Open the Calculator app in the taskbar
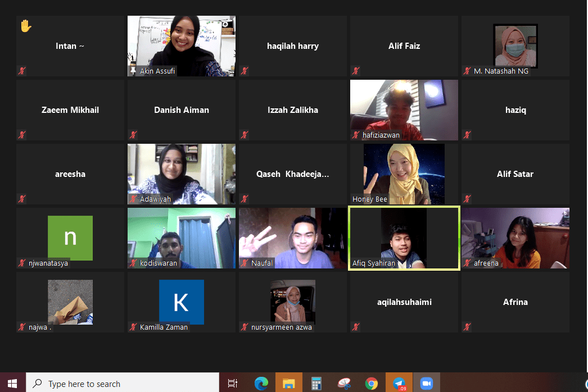This screenshot has height=392, width=588. click(x=316, y=383)
